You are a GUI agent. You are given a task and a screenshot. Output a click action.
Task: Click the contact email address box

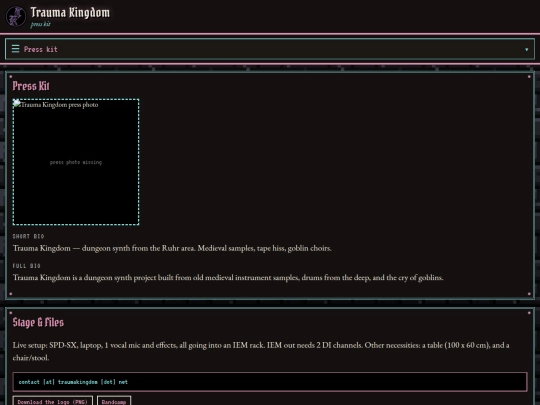[270, 382]
